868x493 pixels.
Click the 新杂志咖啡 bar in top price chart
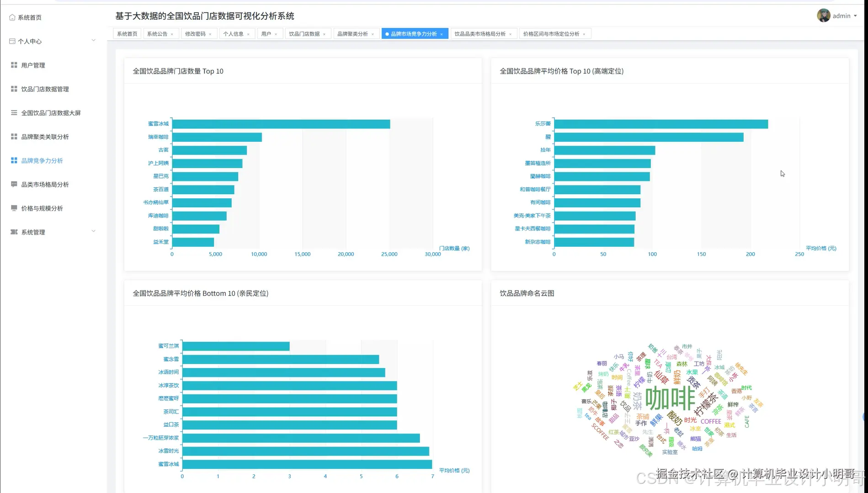coord(594,242)
